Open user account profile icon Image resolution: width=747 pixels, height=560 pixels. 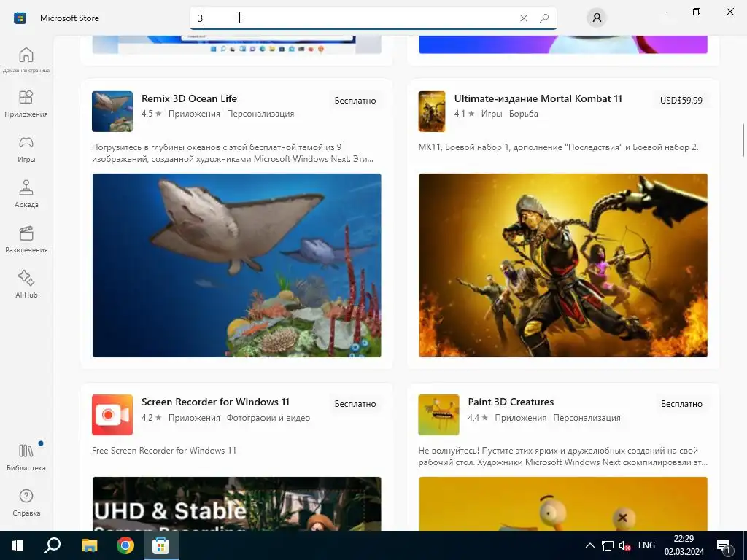[x=597, y=18]
